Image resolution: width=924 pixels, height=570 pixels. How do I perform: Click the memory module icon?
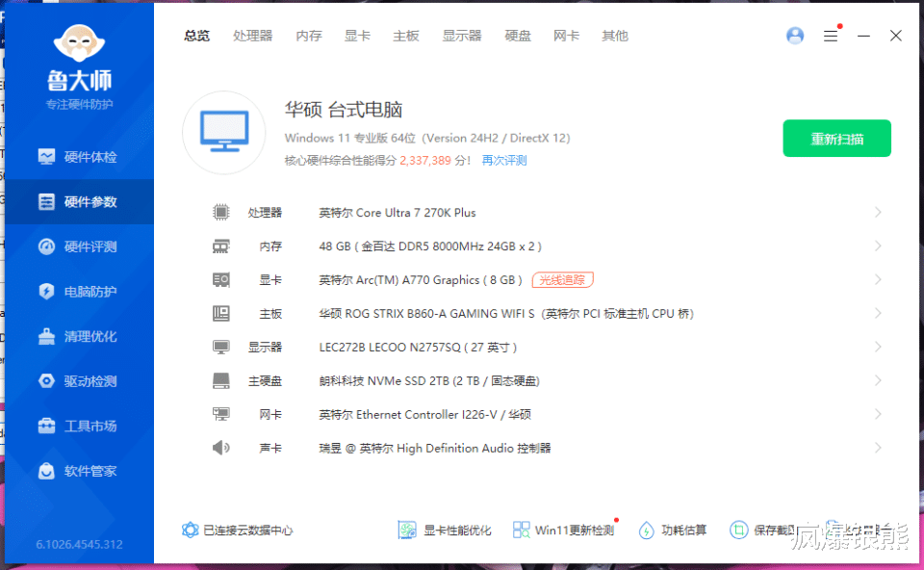tap(221, 246)
